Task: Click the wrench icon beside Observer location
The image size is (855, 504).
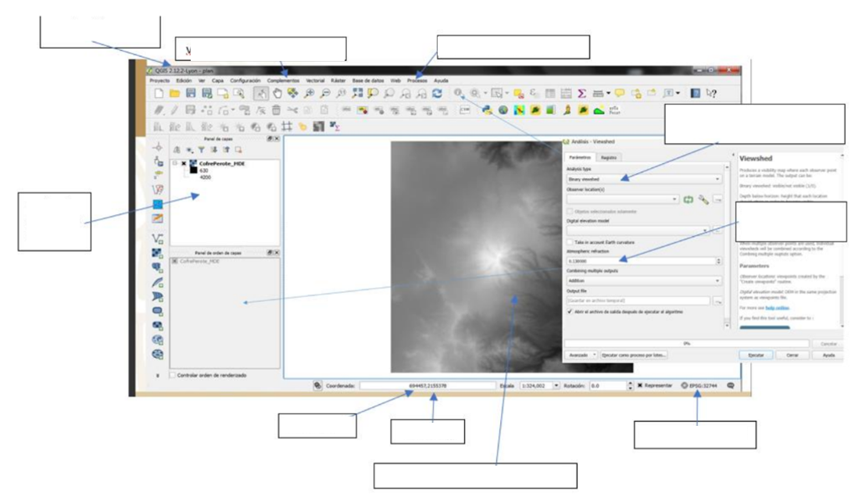Action: [703, 200]
